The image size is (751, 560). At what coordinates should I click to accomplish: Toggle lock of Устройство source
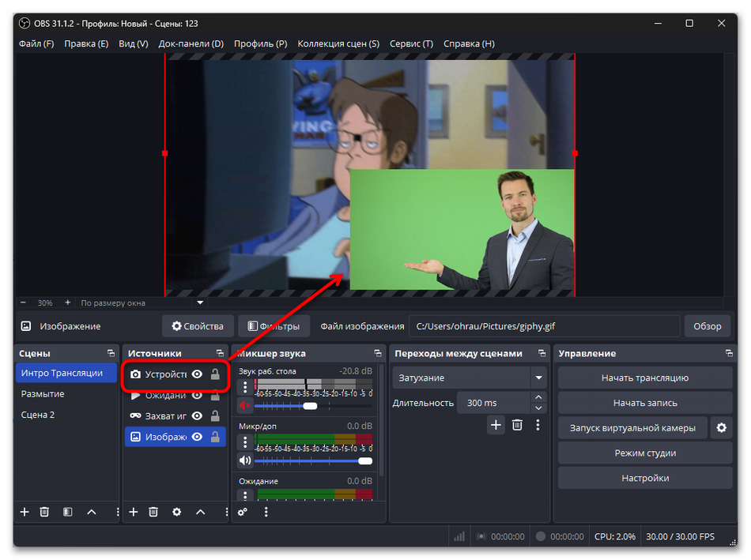[215, 374]
